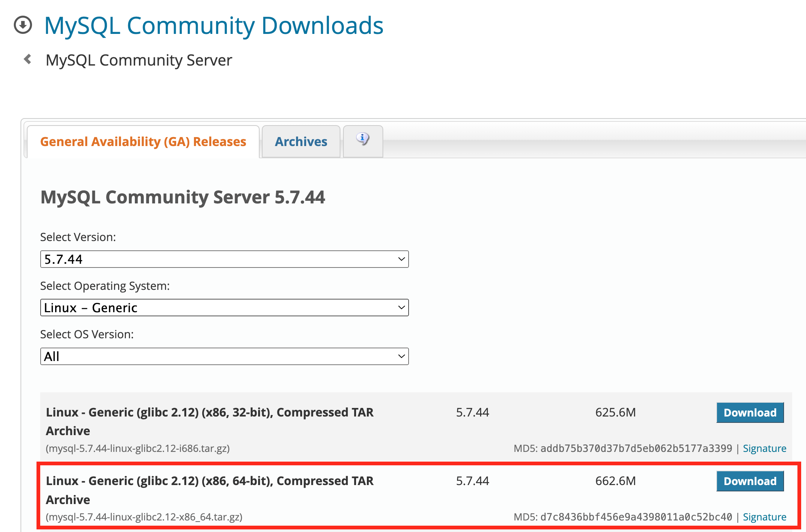Image resolution: width=806 pixels, height=532 pixels.
Task: Click the back chevron before MySQL Community Server
Action: [28, 59]
